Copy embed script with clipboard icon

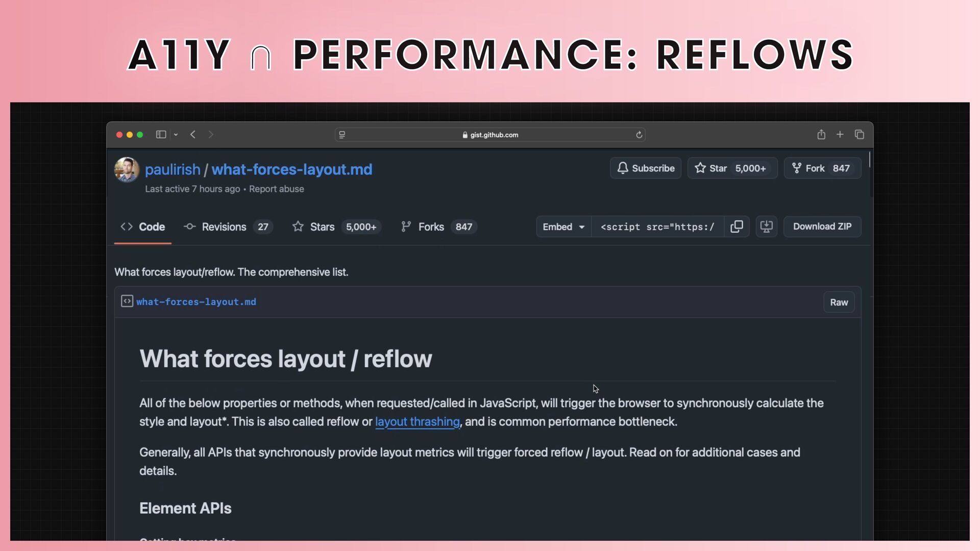coord(736,227)
